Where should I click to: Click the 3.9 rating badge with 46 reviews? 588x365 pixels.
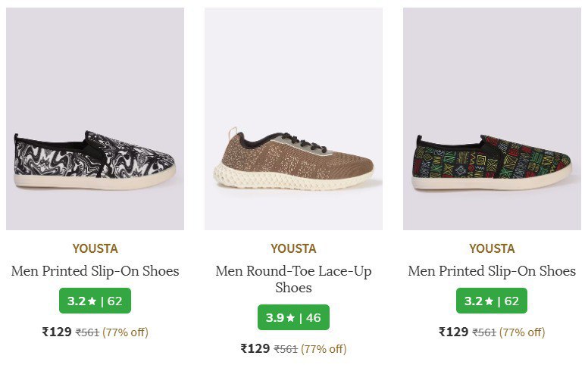(293, 317)
